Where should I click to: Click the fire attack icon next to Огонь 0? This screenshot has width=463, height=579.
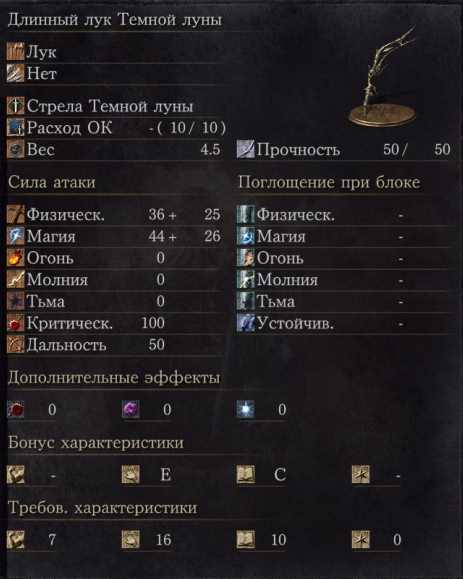pos(16,258)
